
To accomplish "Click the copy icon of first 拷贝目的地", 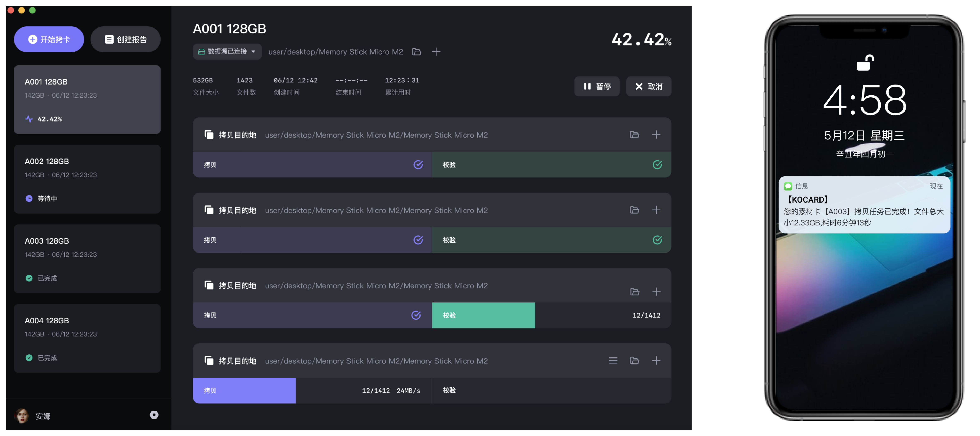I will click(x=209, y=135).
